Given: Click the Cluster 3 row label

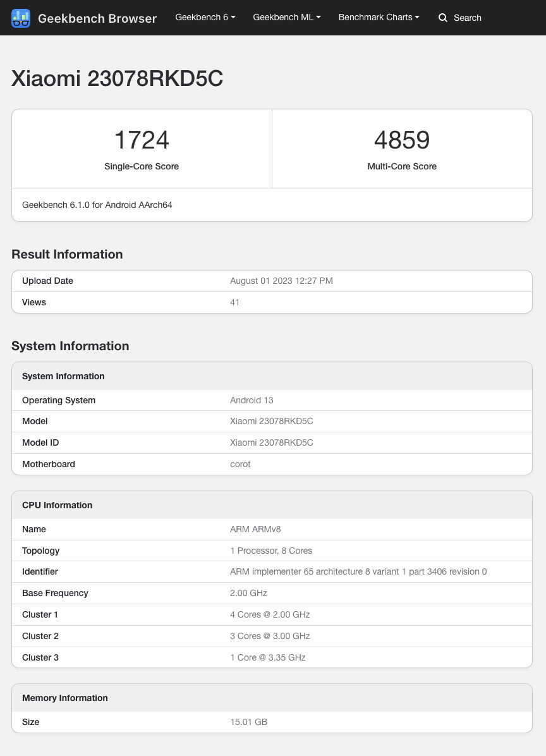Looking at the screenshot, I should pos(40,657).
